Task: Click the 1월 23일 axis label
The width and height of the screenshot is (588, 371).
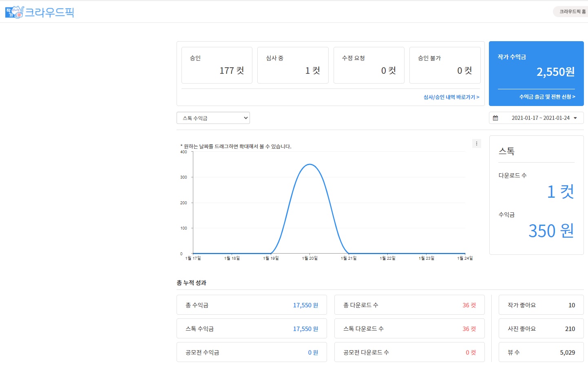Action: point(427,258)
